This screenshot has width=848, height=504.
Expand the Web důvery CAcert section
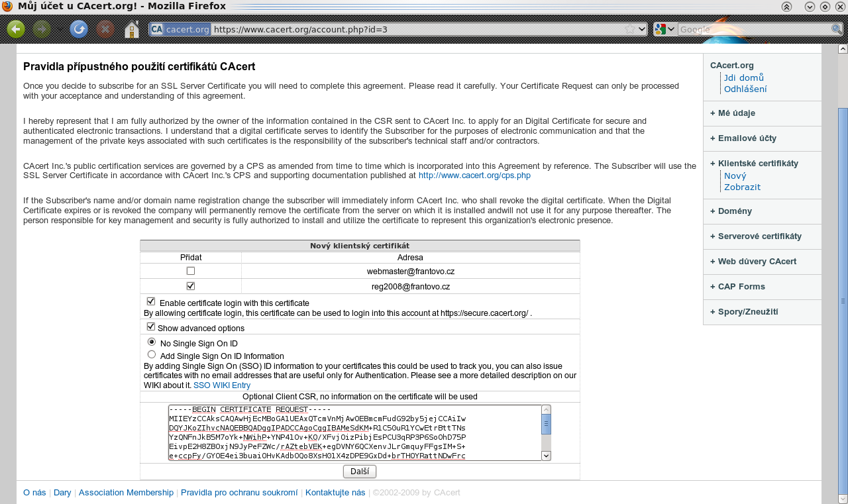[753, 262]
